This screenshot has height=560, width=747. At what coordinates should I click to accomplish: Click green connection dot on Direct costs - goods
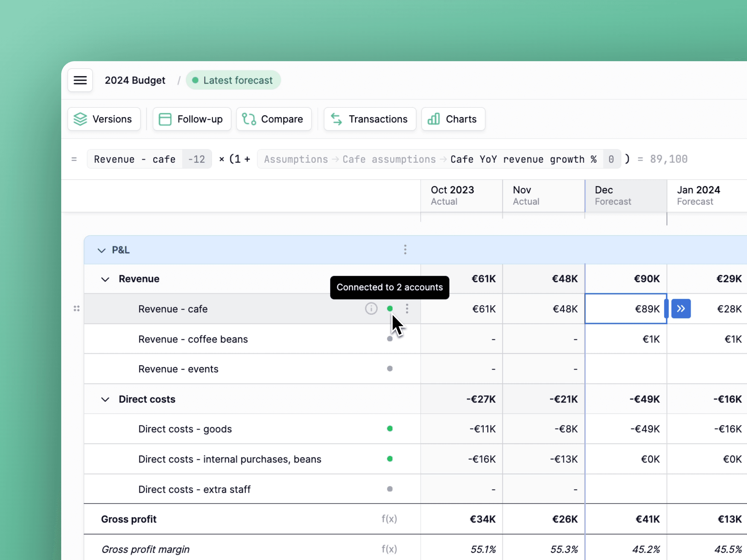(390, 429)
